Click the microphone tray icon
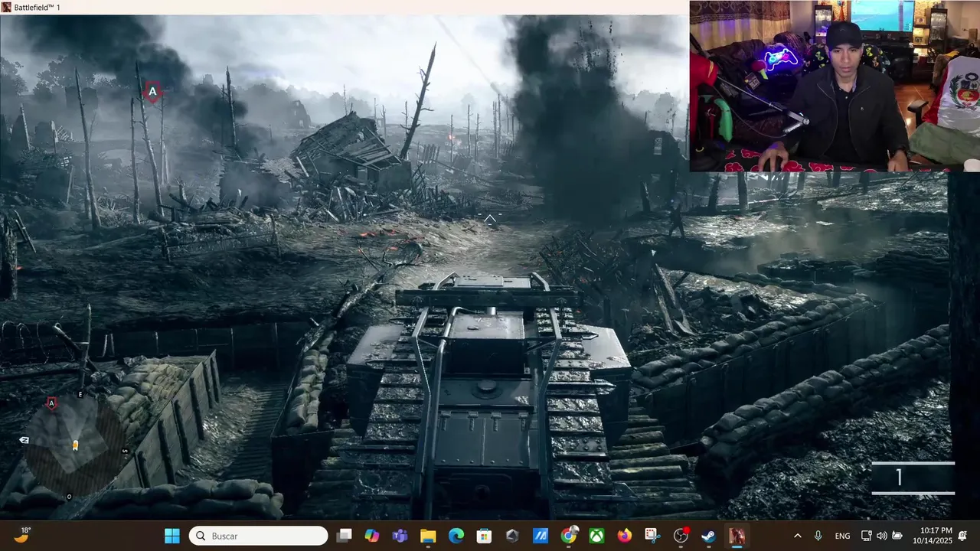The height and width of the screenshot is (551, 980). 818,536
